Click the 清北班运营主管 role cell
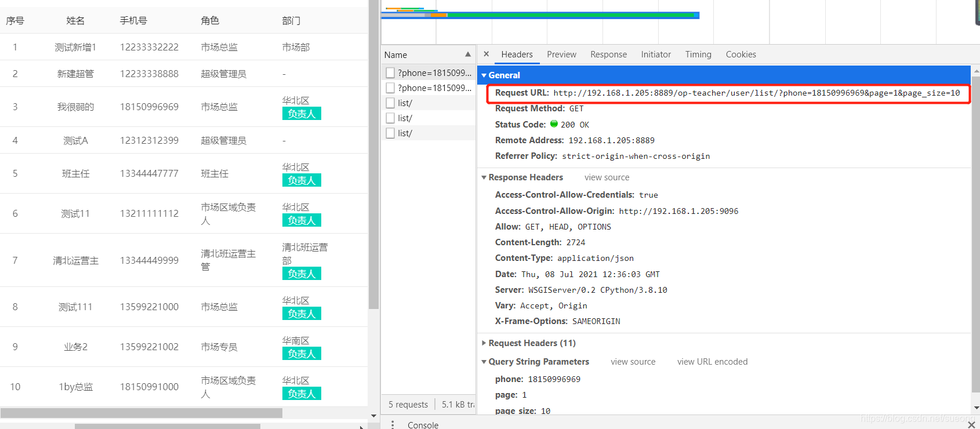The width and height of the screenshot is (980, 429). pos(228,260)
